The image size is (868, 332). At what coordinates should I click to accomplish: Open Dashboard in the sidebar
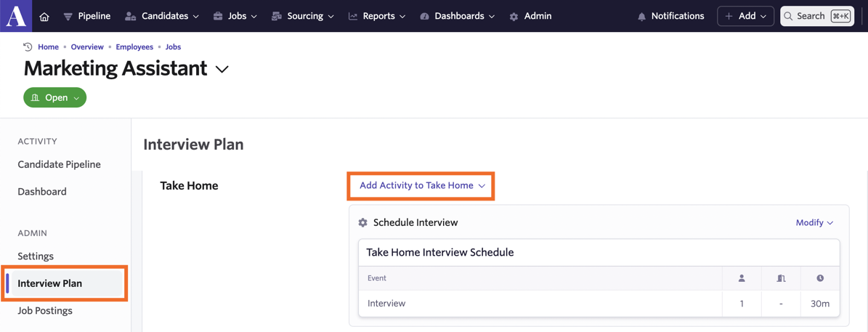click(42, 192)
